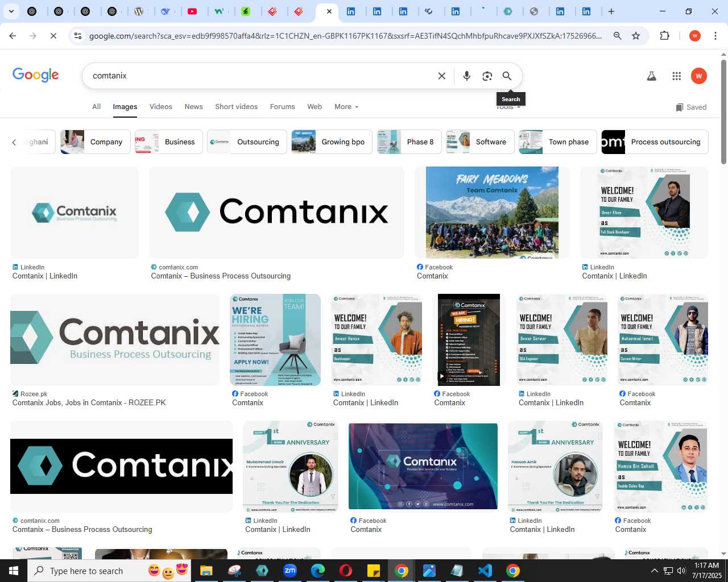Show hidden system tray icons

654,571
